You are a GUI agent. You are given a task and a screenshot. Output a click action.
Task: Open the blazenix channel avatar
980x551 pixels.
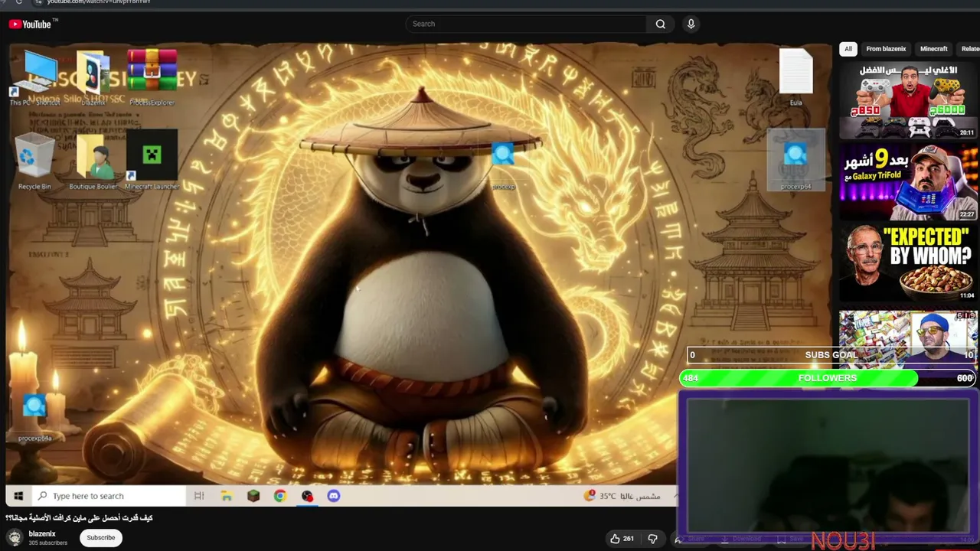coord(15,537)
